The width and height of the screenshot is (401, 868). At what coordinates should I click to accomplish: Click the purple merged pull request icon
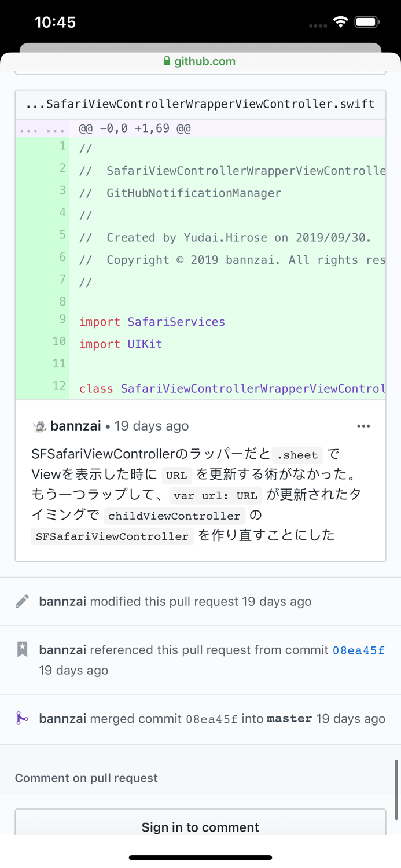click(x=22, y=719)
